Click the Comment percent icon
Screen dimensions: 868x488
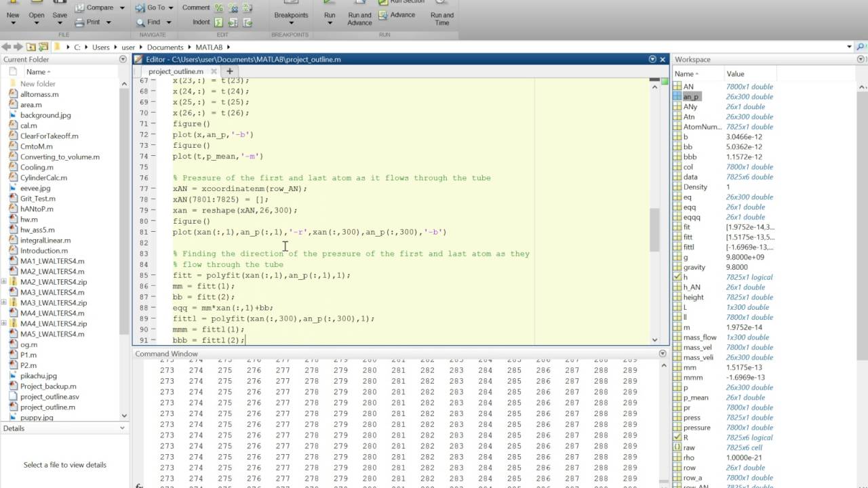(219, 8)
